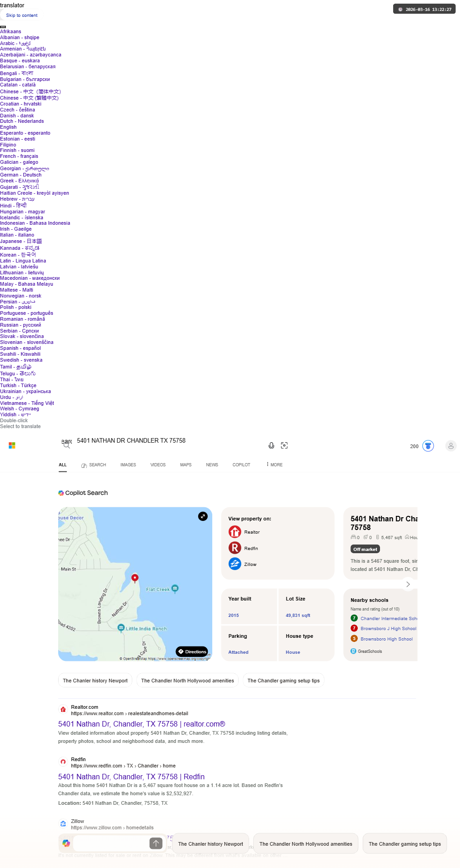
Task: Send message with Copilot arrow button
Action: click(x=156, y=843)
